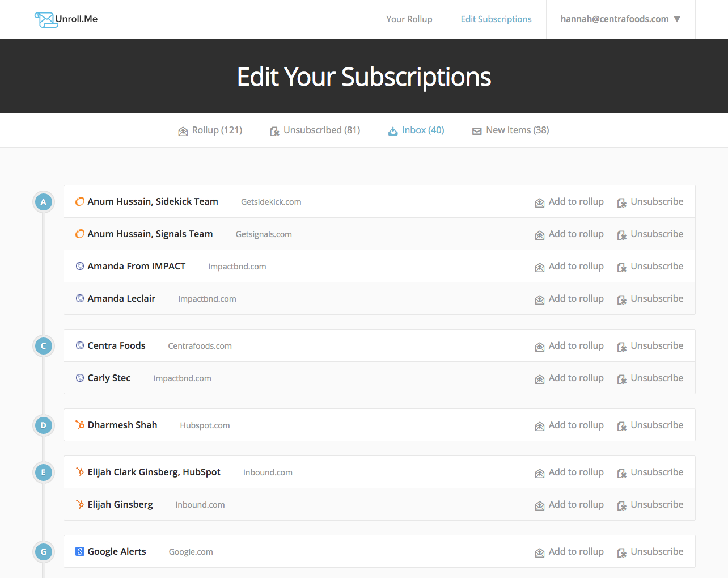Image resolution: width=728 pixels, height=578 pixels.
Task: Unsubscribe from Elijah Clark Ginsberg, HubSpot
Action: coord(650,472)
